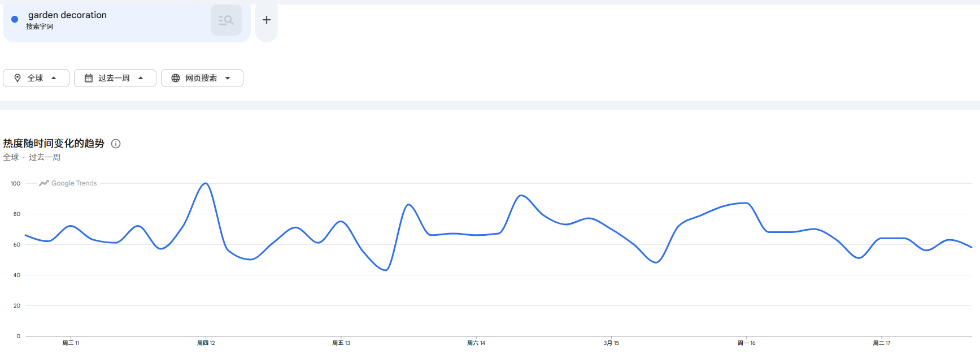
Task: Edit the garden decoration search term
Action: click(67, 15)
